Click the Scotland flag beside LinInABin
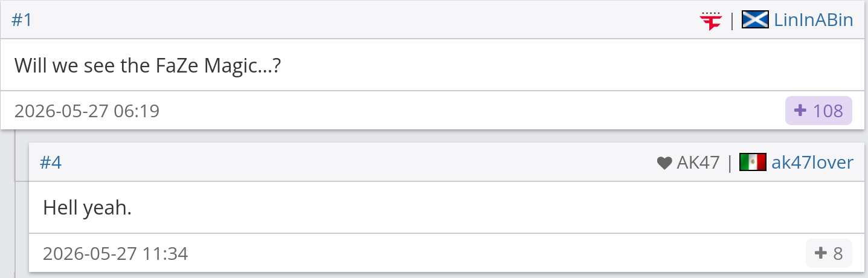The image size is (868, 278). coord(754,20)
